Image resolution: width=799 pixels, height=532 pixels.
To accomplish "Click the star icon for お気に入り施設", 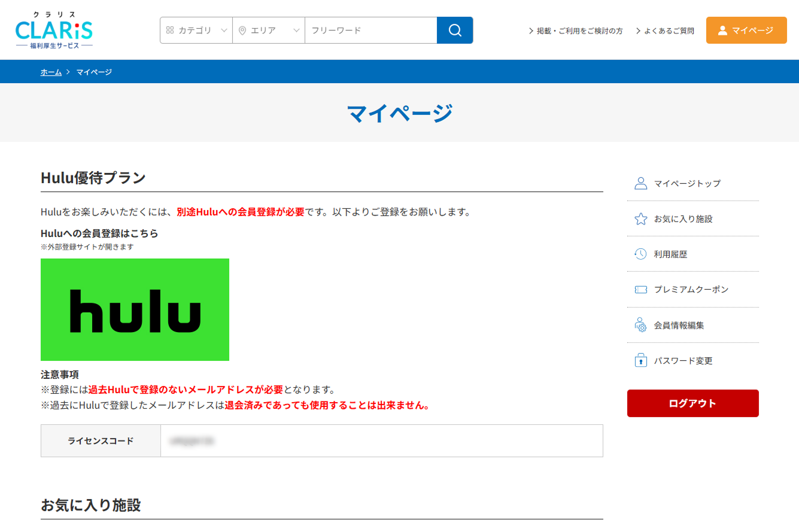I will tap(640, 219).
